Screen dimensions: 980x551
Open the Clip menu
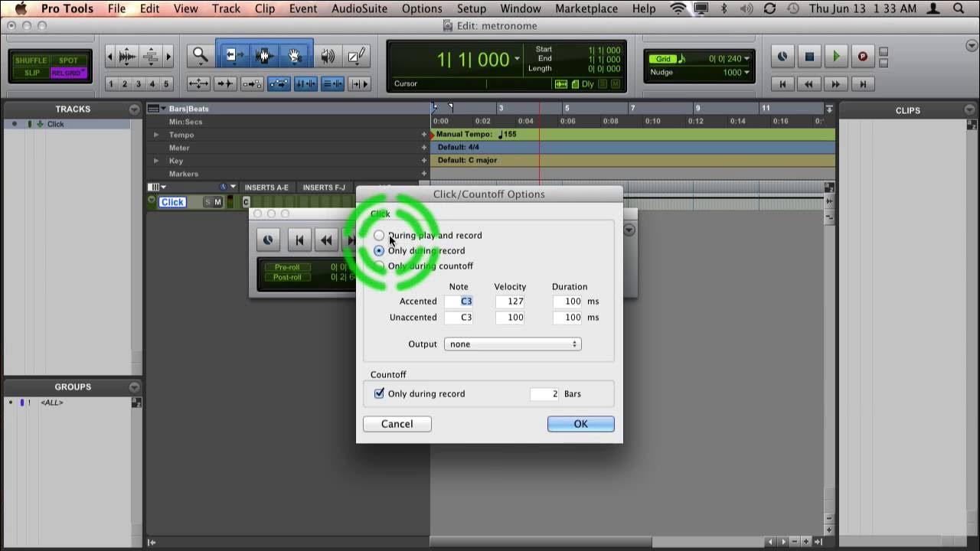(265, 8)
